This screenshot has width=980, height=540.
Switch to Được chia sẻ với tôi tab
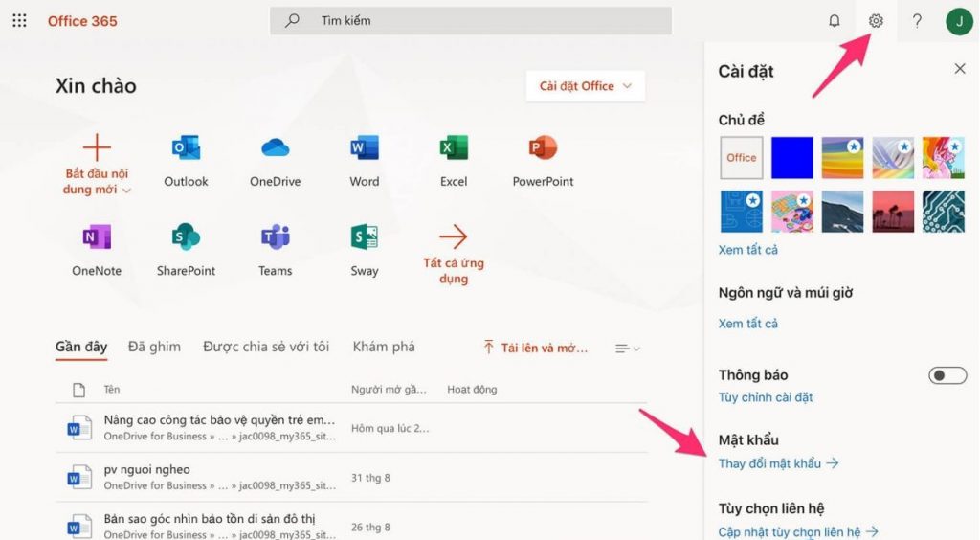266,347
